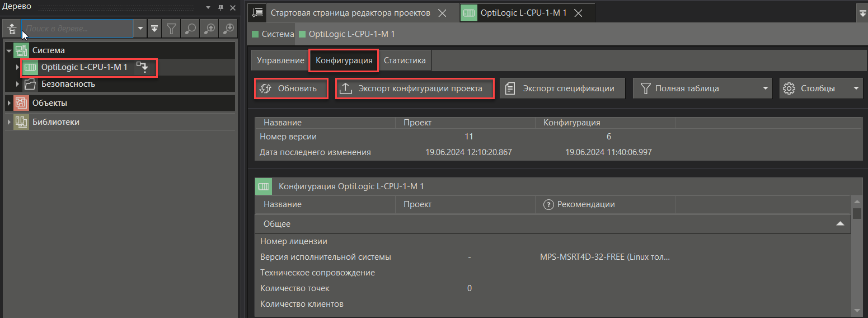Select the Безопасность tree item
868x318 pixels.
68,84
